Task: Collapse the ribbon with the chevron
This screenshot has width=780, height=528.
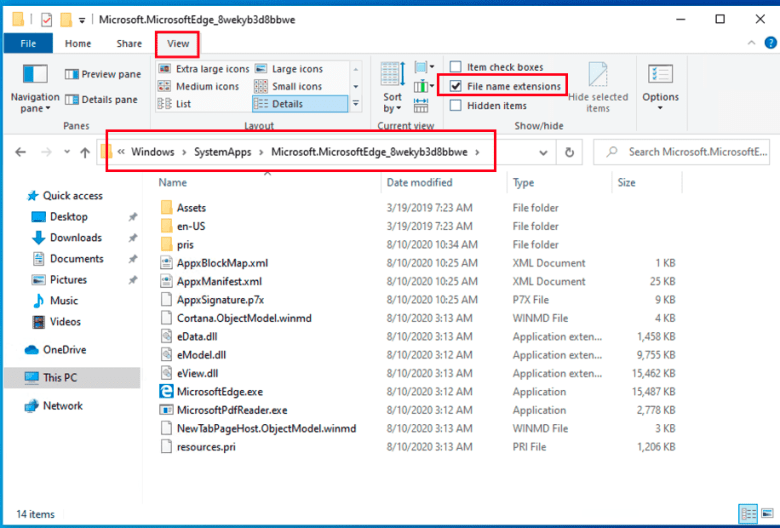Action: (x=751, y=43)
